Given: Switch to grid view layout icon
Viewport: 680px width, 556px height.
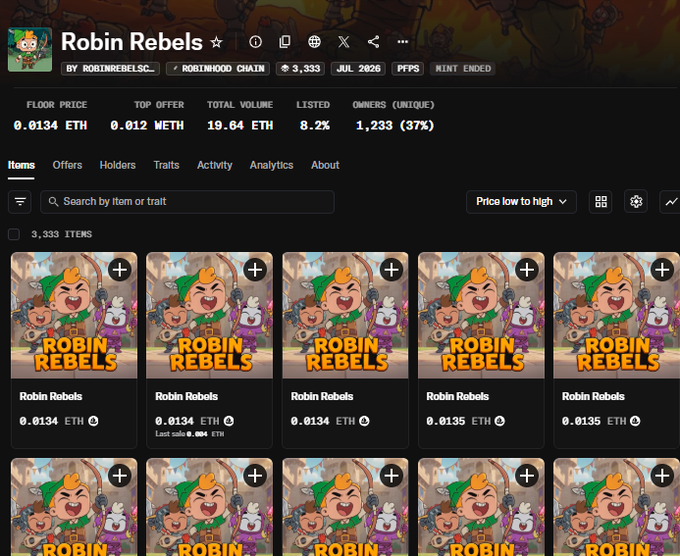Looking at the screenshot, I should coord(601,202).
